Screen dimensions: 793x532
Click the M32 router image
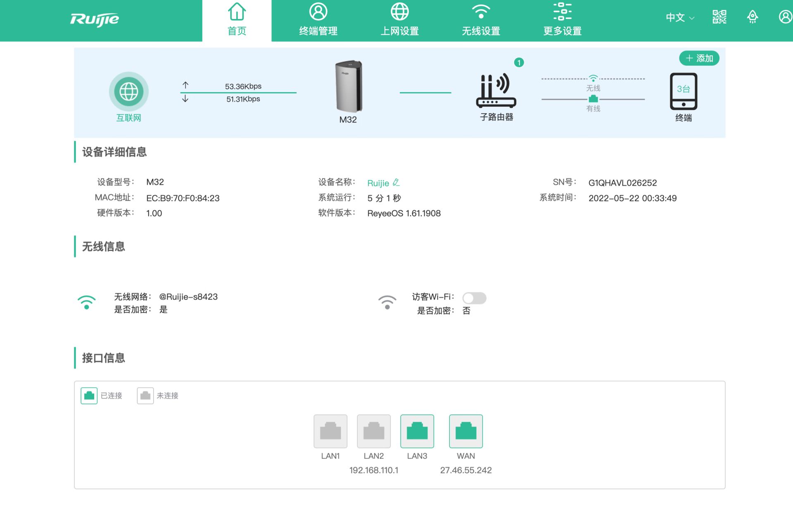point(348,87)
